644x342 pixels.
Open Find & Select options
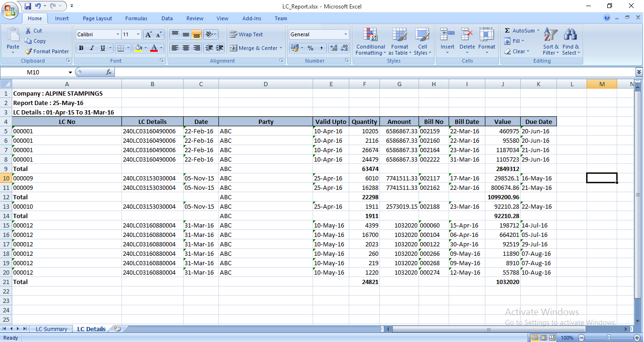point(571,42)
